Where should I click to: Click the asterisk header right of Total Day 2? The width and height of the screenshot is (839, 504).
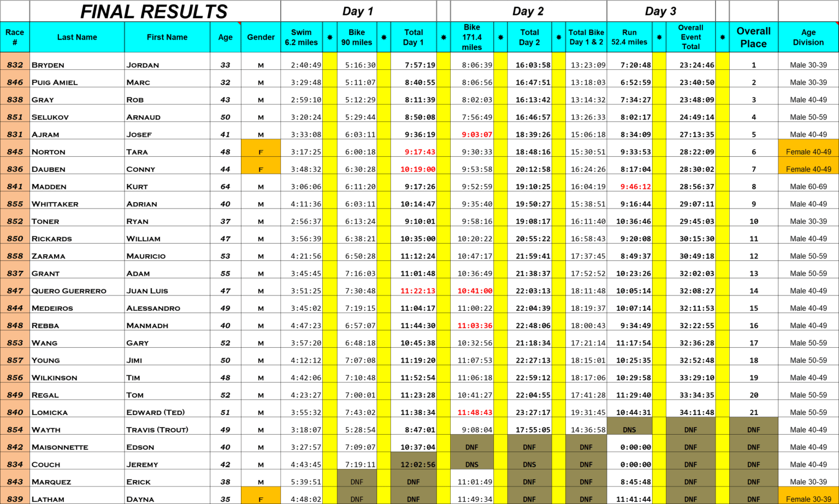tap(558, 37)
